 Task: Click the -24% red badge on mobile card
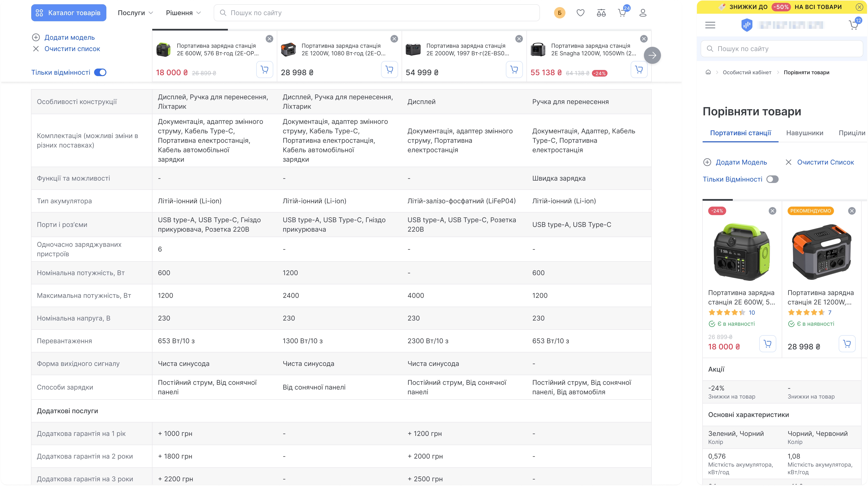(717, 211)
